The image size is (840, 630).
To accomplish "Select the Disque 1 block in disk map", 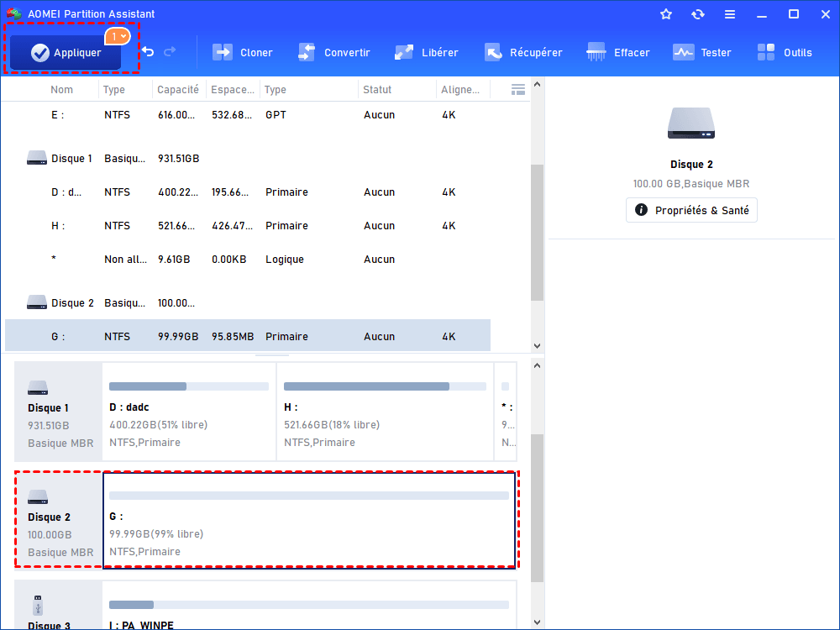I will pos(59,412).
